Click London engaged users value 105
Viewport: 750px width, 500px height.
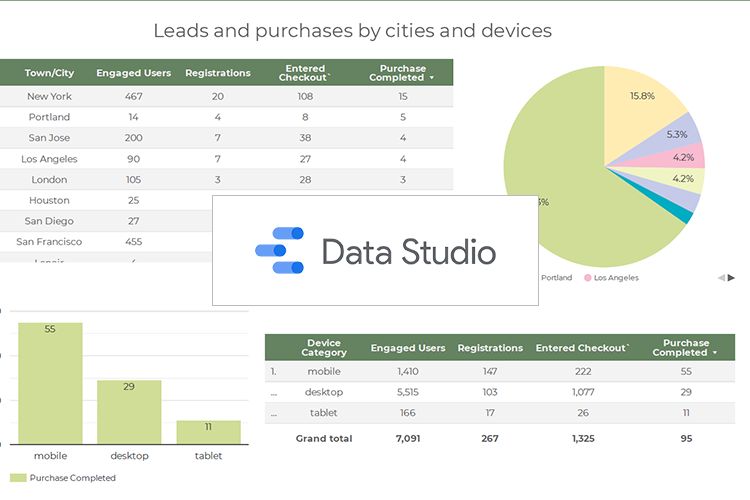(x=133, y=179)
